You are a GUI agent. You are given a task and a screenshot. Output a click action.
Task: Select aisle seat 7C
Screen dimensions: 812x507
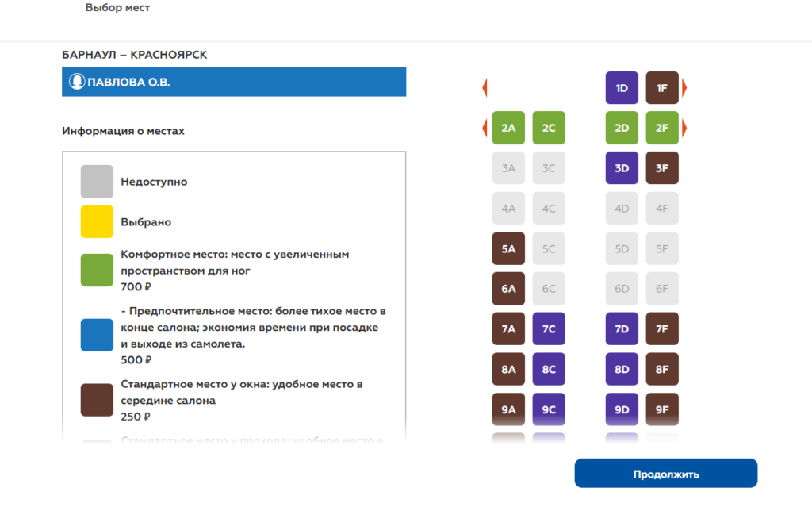point(549,328)
